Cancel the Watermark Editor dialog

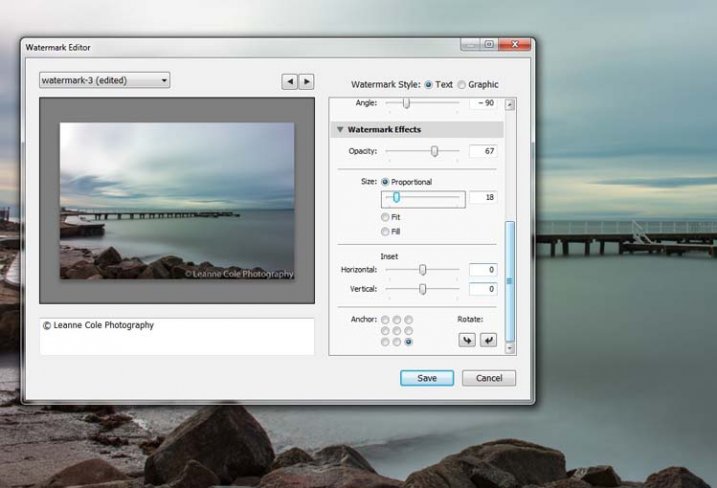(489, 378)
